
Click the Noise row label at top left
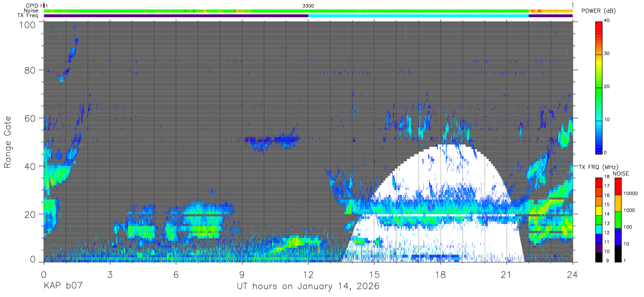(x=31, y=10)
